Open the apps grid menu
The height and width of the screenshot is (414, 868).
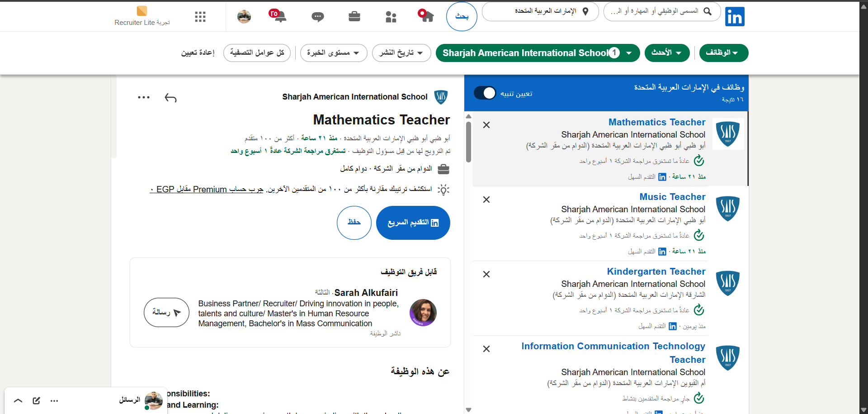pos(200,17)
